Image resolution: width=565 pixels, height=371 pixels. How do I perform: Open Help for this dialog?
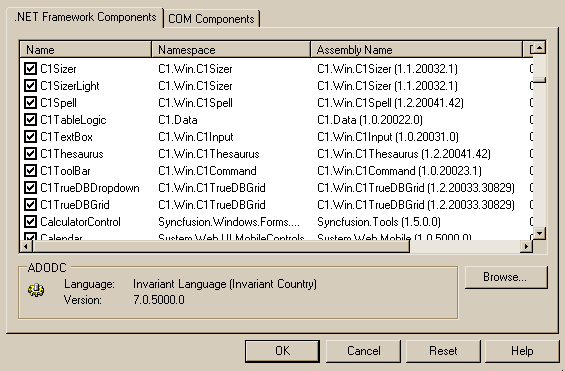click(x=522, y=351)
